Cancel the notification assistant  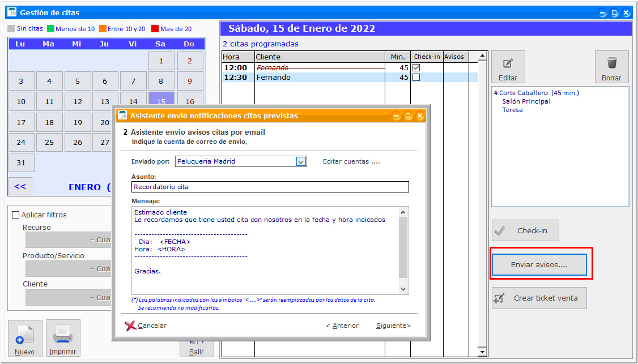tap(147, 326)
